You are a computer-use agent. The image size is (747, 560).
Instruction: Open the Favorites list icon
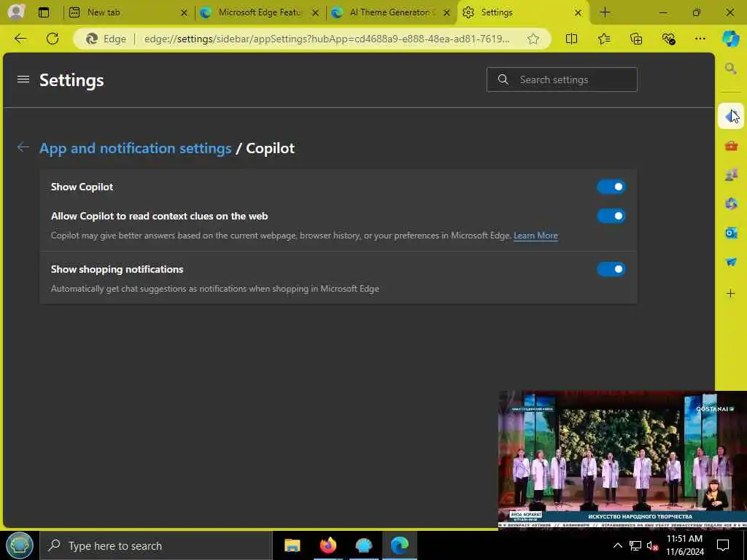(x=603, y=39)
